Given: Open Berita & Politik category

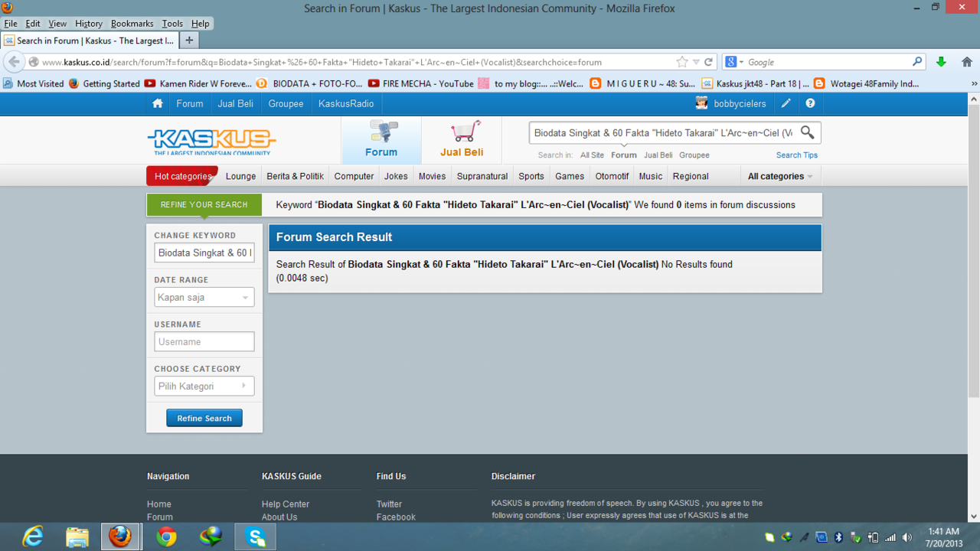Looking at the screenshot, I should point(295,176).
